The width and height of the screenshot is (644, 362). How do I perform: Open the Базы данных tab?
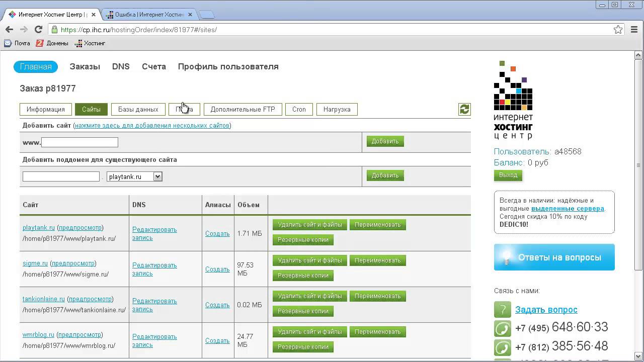coord(138,109)
